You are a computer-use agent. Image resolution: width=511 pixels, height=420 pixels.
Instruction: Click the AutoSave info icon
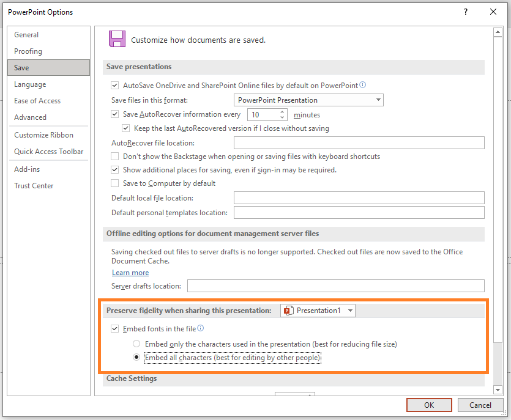[362, 85]
